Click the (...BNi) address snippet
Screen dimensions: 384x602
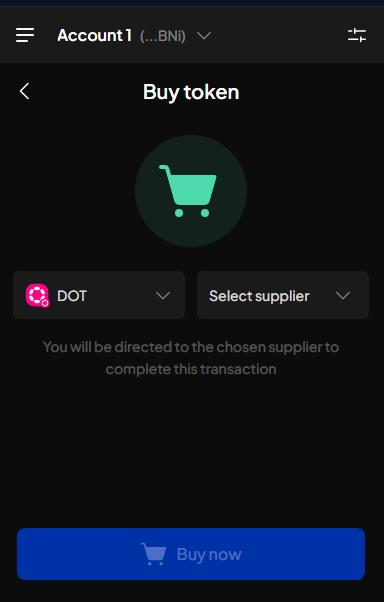pyautogui.click(x=163, y=36)
